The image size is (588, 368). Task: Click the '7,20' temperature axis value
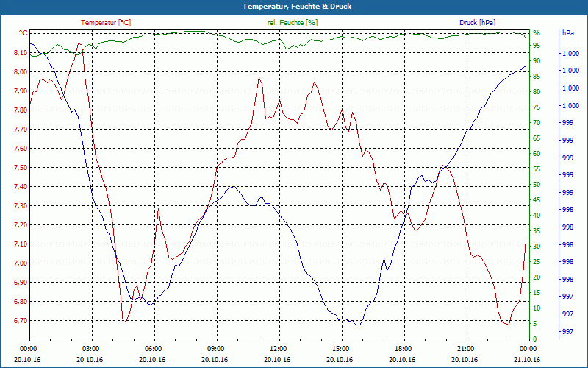click(x=21, y=225)
